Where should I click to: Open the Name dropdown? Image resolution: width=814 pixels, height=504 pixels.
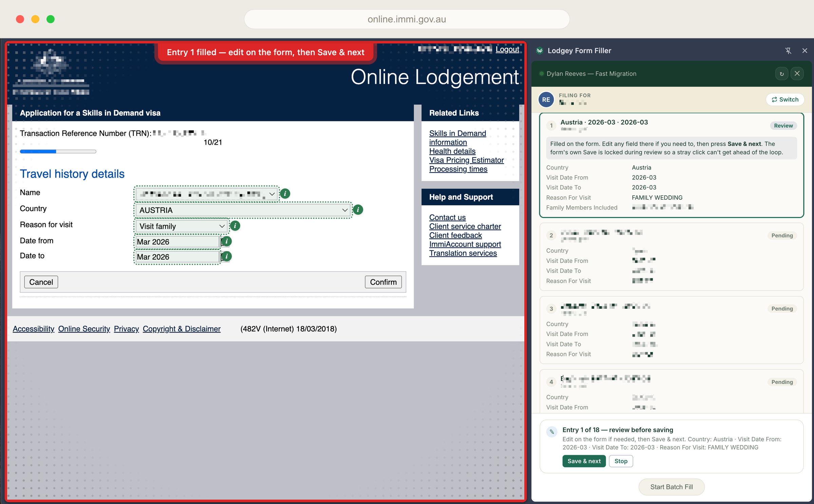(x=207, y=194)
